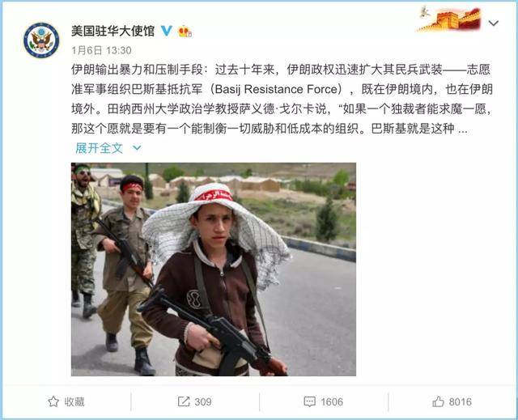Image resolution: width=518 pixels, height=420 pixels.
Task: Click the Great Wall card decoration
Action: [449, 19]
